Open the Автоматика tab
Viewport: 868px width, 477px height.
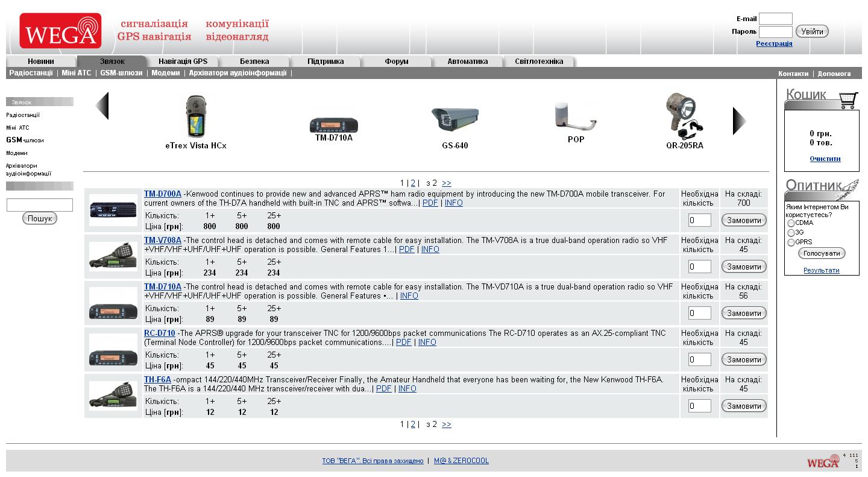(468, 62)
